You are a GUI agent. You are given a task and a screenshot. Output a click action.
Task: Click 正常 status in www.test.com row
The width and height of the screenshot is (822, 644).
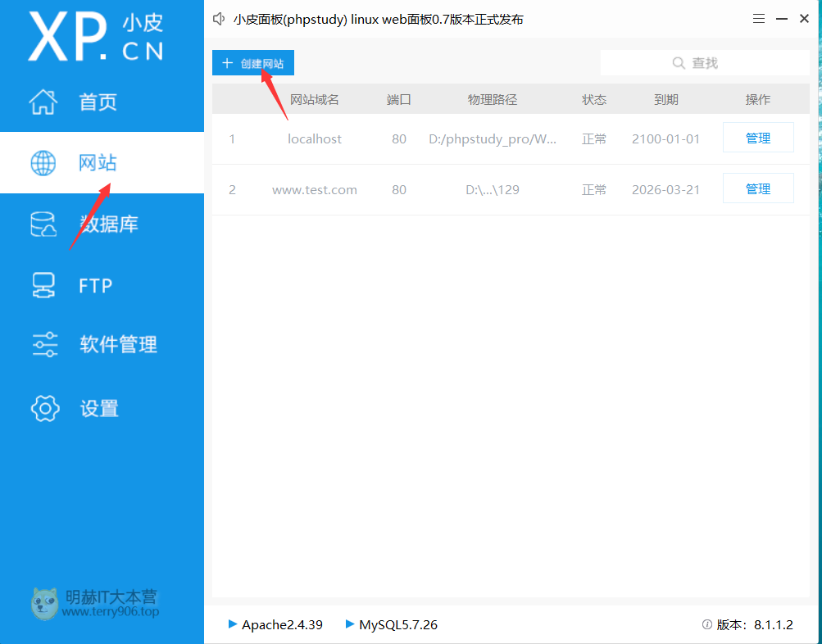click(x=594, y=190)
